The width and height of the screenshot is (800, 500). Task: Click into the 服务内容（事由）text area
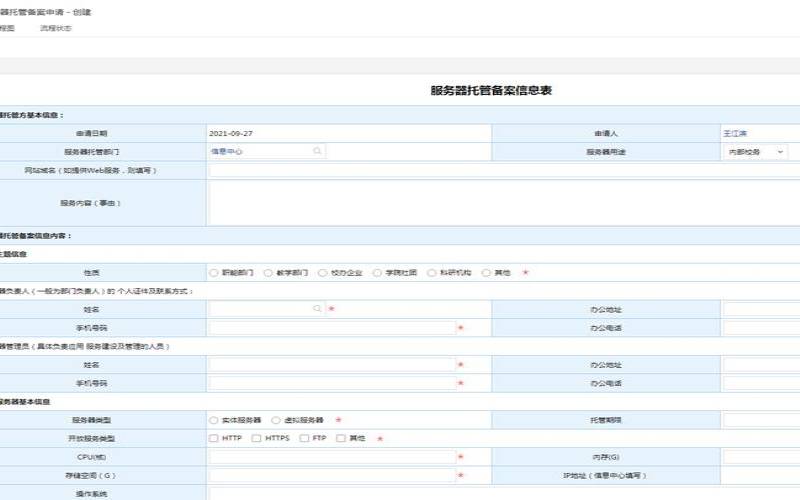tap(504, 203)
